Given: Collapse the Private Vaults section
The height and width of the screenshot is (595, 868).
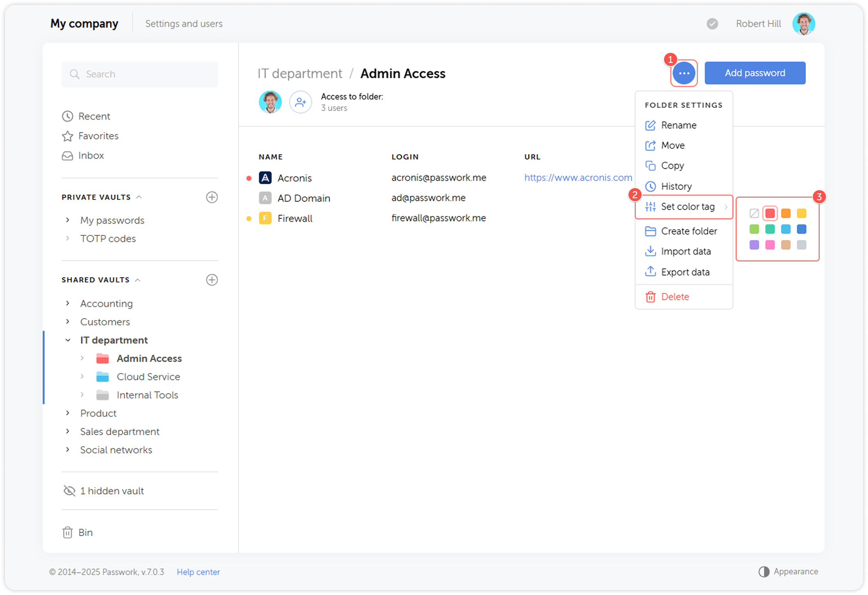Looking at the screenshot, I should pos(139,197).
